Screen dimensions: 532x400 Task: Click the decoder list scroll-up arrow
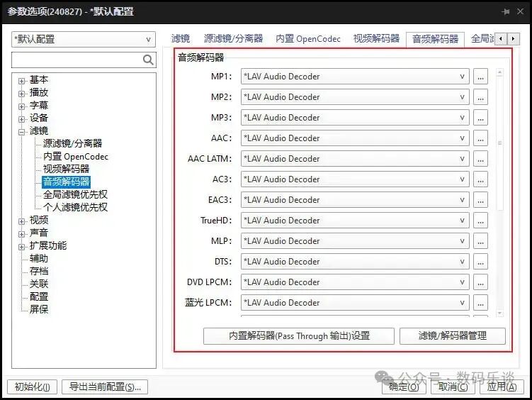499,72
